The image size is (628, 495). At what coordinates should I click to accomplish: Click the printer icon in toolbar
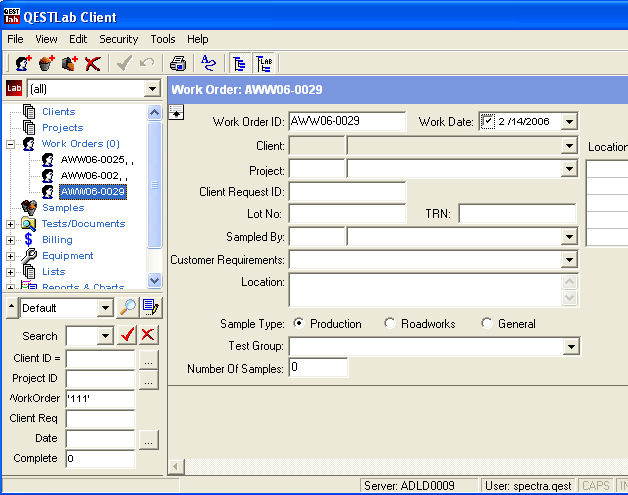177,64
